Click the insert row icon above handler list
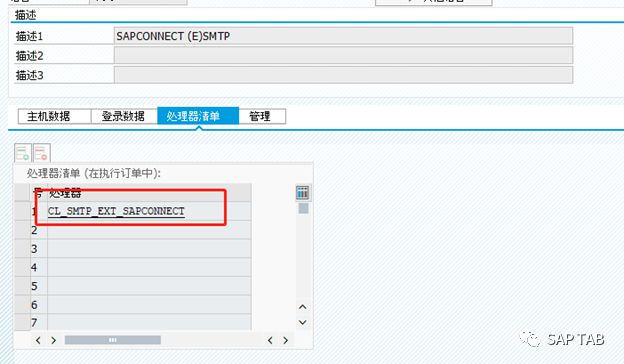The height and width of the screenshot is (364, 624). (x=23, y=153)
